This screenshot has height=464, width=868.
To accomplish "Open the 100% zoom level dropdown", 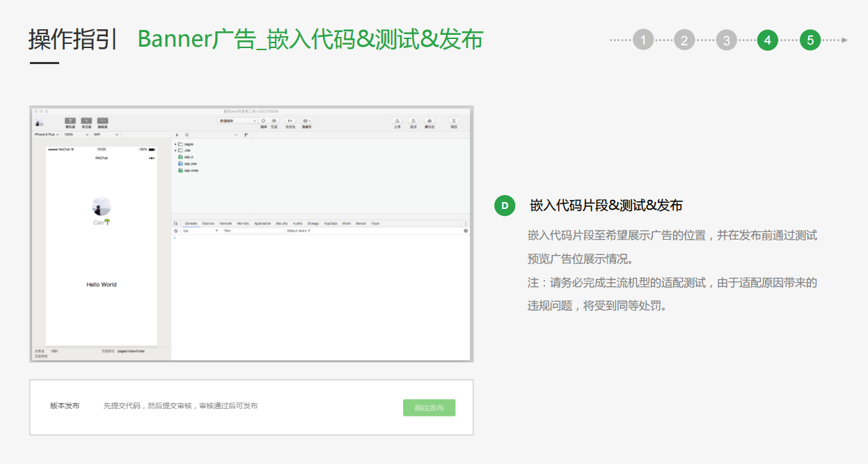I will click(x=76, y=134).
